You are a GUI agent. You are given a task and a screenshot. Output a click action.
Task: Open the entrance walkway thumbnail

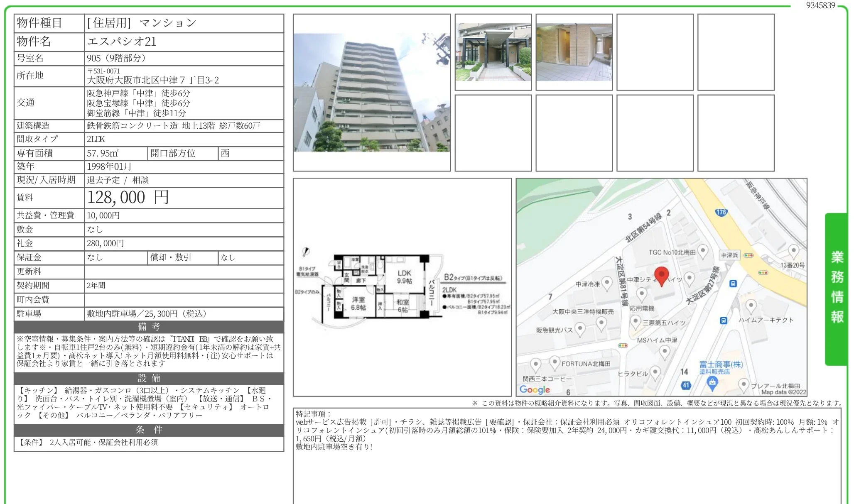tap(493, 52)
